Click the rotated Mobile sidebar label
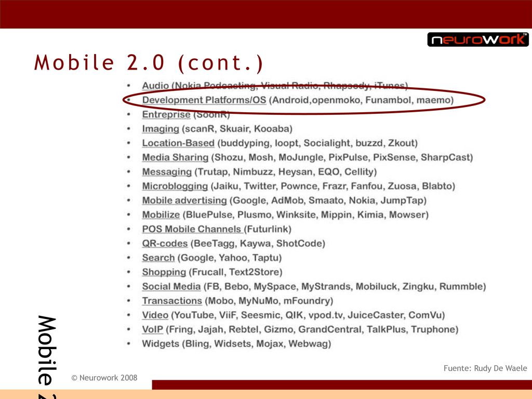The width and height of the screenshot is (532, 399). (47, 356)
